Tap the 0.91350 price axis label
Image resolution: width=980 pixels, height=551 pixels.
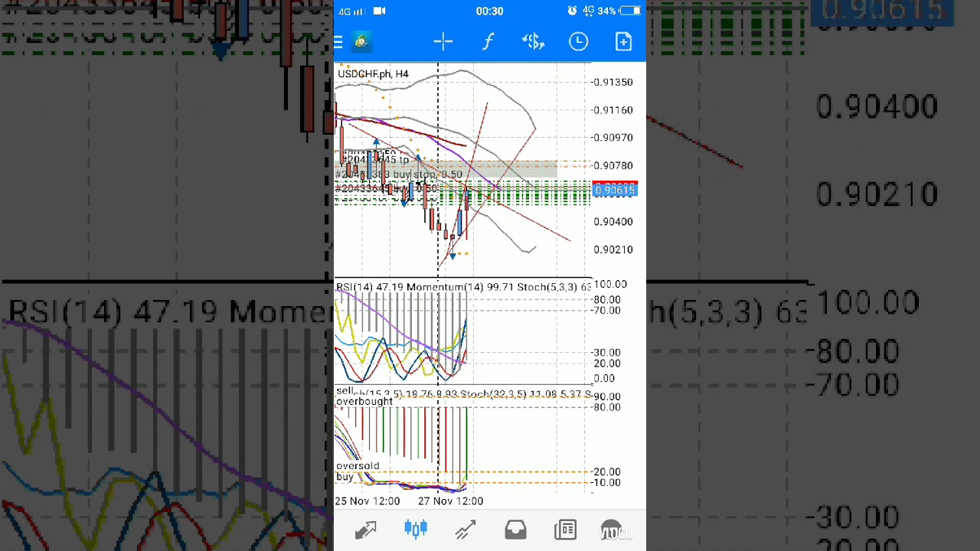click(x=613, y=82)
